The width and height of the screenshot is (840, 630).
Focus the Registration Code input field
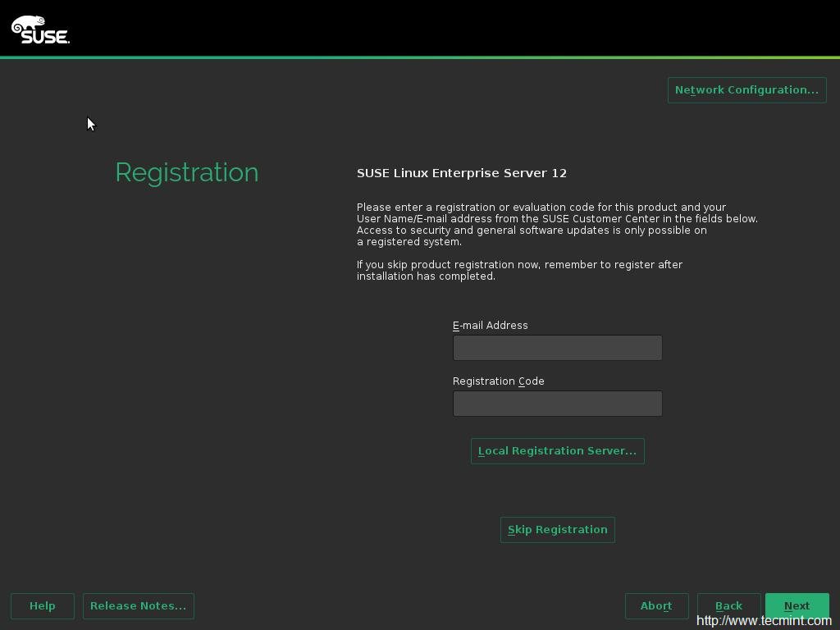557,404
